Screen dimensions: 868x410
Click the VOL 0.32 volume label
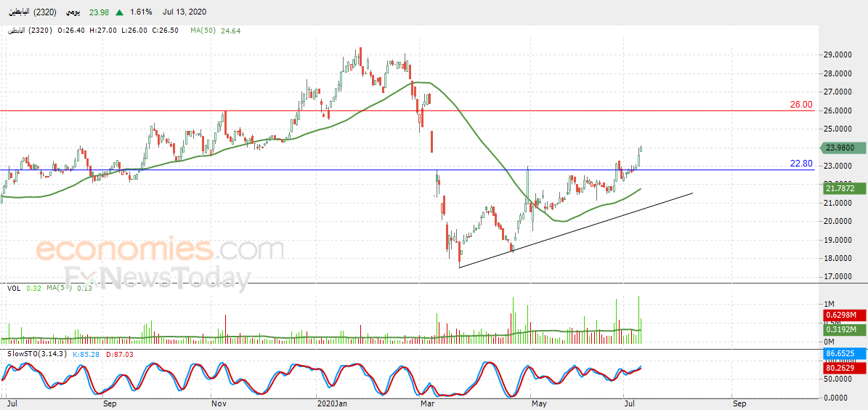point(23,288)
